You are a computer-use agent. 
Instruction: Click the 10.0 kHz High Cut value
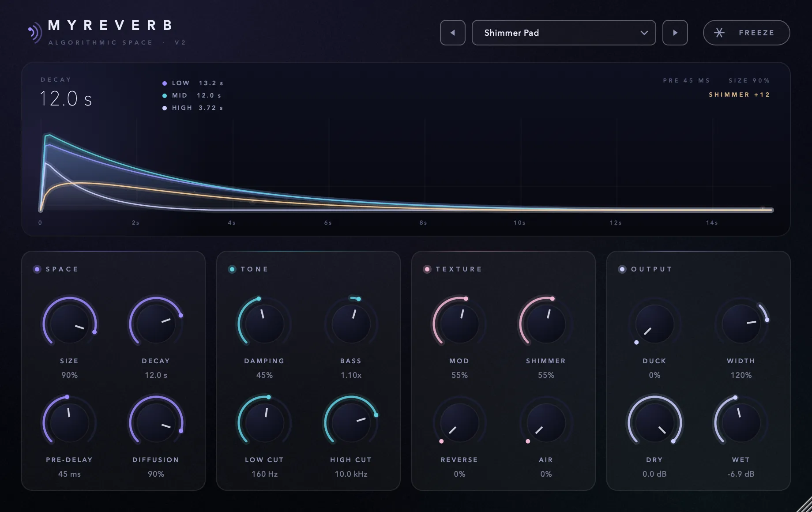[351, 474]
